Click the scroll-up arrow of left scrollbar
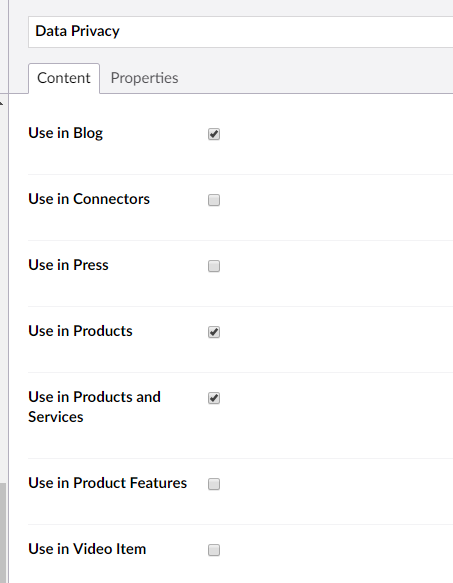This screenshot has height=583, width=453. 2,104
